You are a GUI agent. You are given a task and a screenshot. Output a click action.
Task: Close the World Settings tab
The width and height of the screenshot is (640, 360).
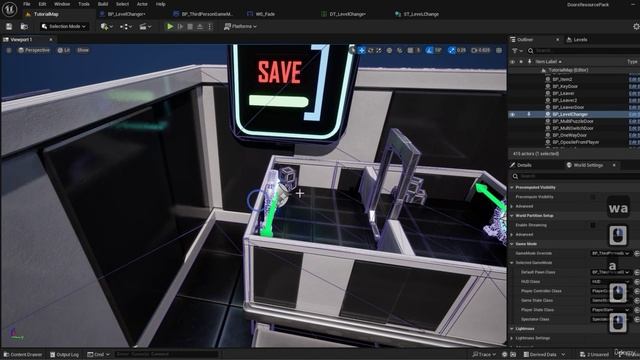(614, 165)
